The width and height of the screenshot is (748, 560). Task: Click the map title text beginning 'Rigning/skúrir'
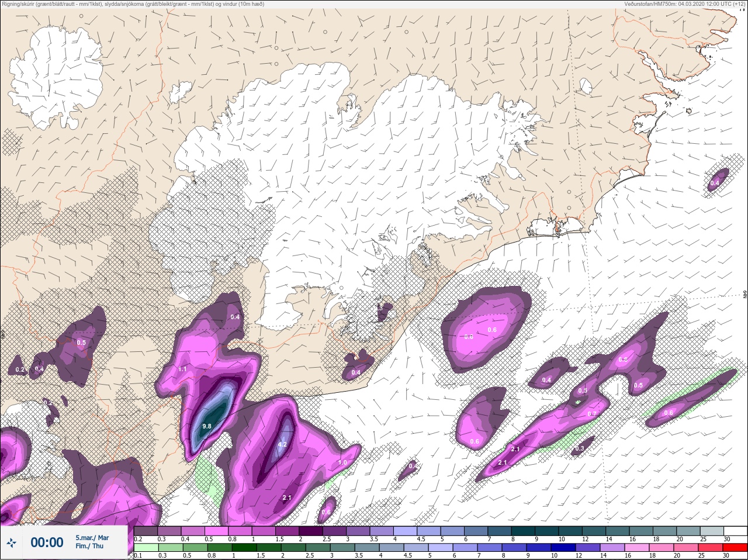[133, 4]
